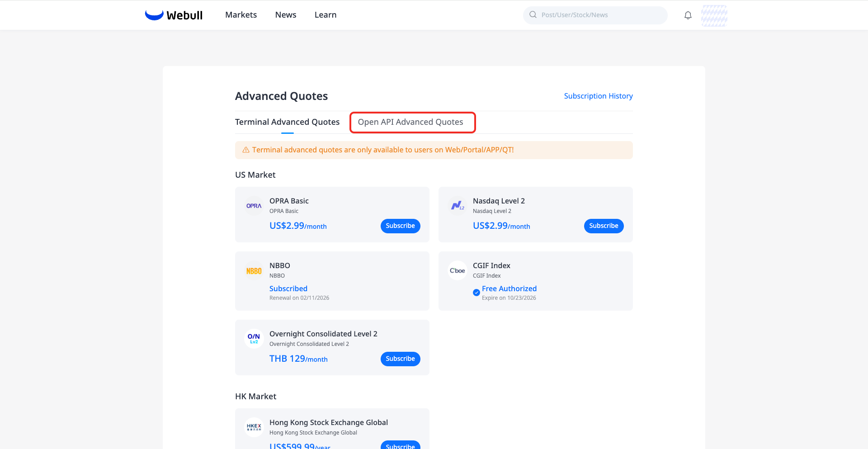Focus the Post/User/Stock/News search field

point(595,15)
